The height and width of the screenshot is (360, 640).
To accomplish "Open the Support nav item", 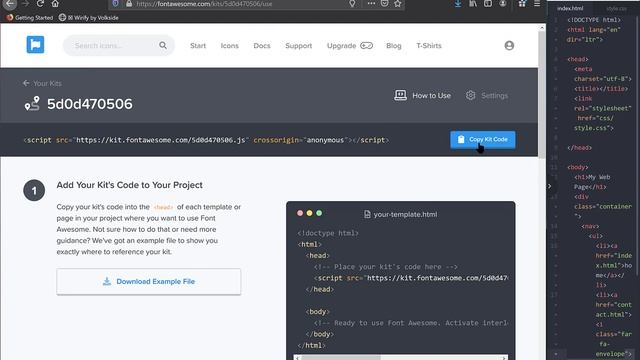I will [x=298, y=46].
